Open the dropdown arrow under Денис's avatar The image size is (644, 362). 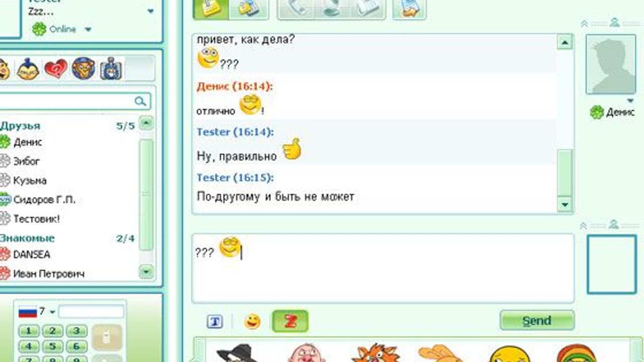tap(630, 101)
